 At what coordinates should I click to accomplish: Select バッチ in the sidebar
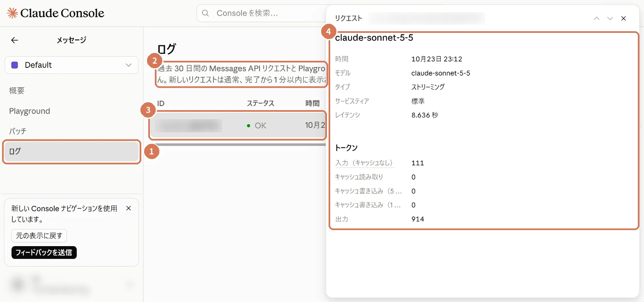18,131
